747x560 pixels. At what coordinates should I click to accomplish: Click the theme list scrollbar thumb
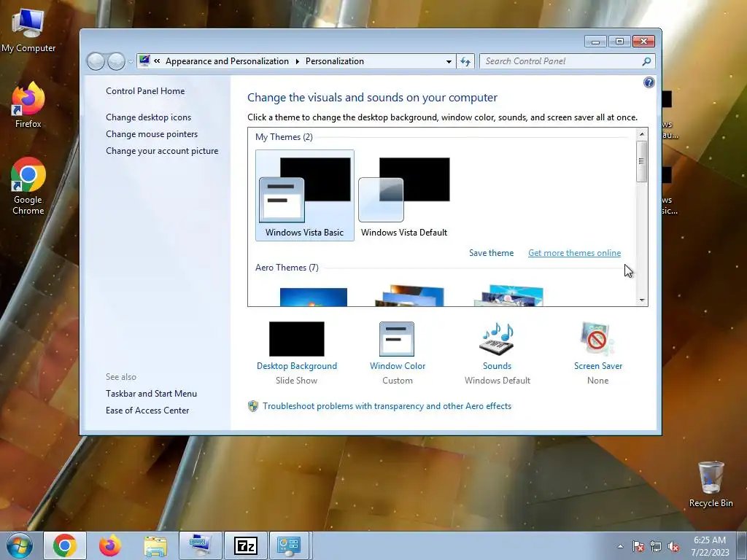coord(642,161)
